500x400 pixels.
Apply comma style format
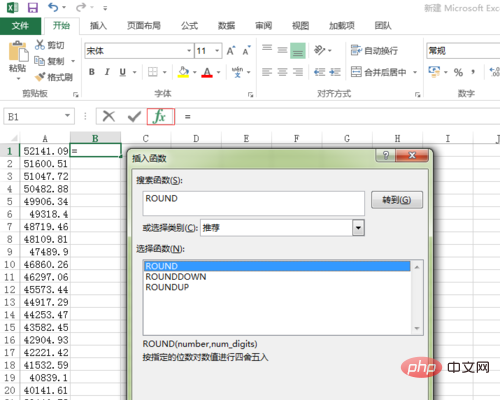[473, 72]
